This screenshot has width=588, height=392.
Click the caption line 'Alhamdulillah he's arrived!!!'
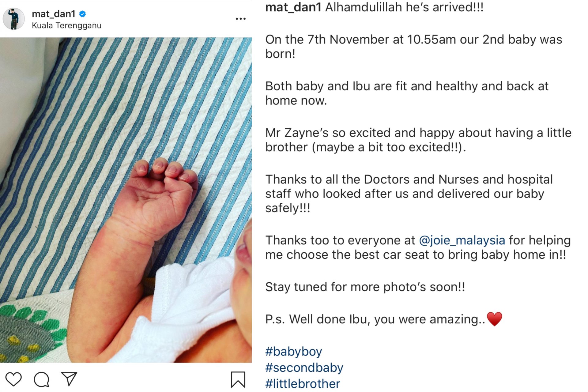click(404, 7)
